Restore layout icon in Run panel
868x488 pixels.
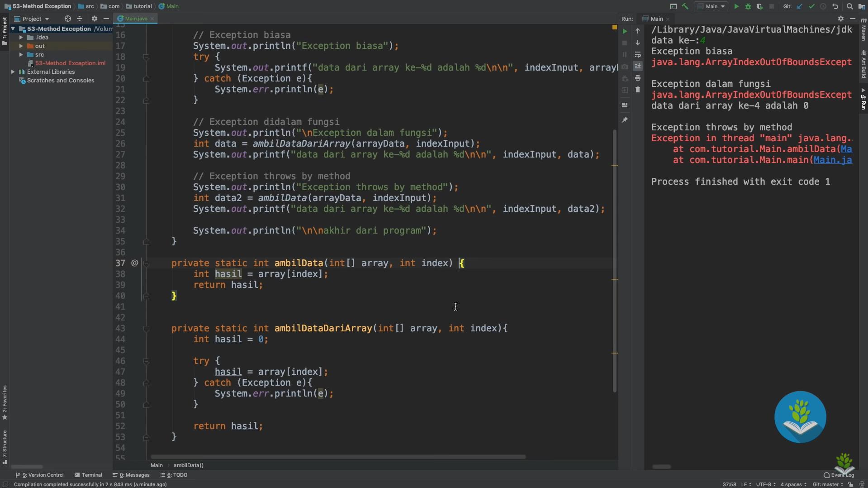point(625,105)
